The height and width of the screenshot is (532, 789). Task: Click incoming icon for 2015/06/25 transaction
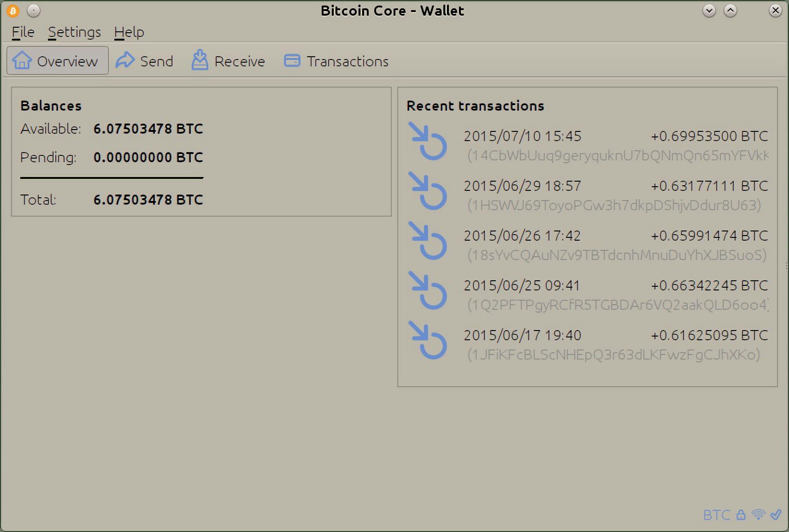click(428, 290)
